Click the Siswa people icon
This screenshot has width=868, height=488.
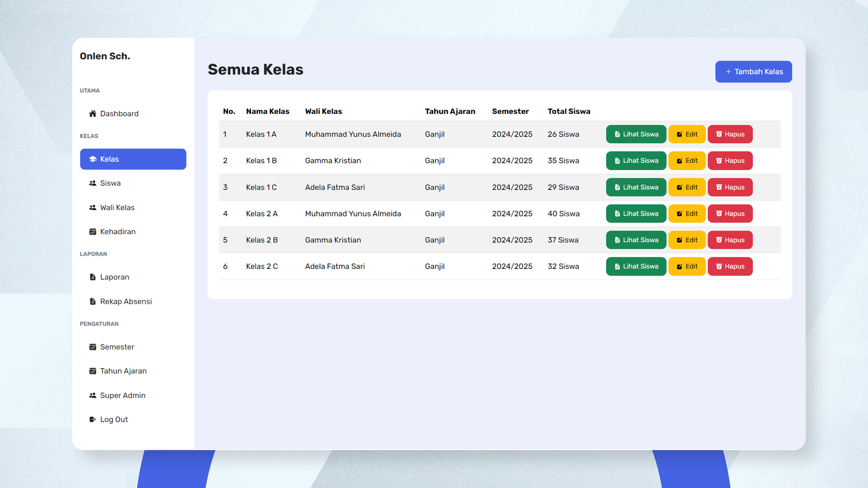93,183
